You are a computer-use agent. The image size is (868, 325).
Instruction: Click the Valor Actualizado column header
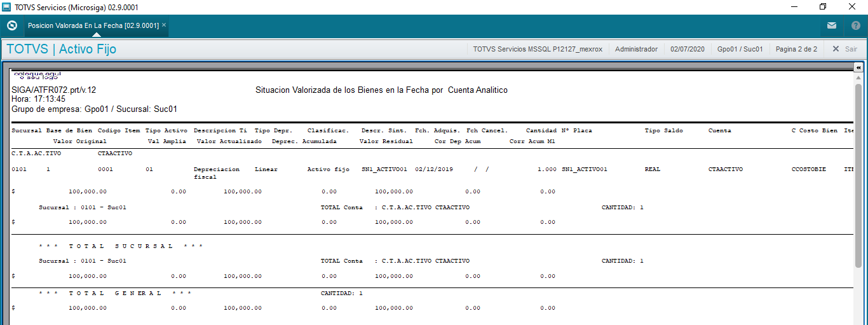229,141
